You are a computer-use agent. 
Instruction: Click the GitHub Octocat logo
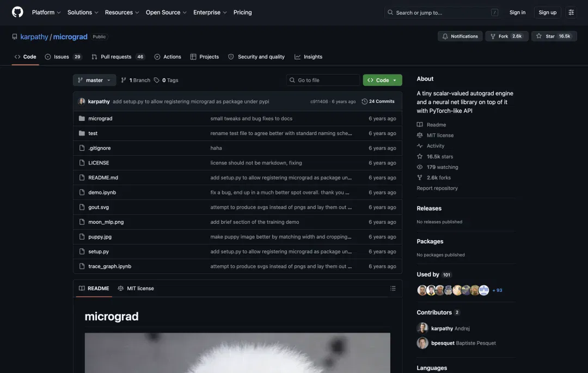(x=17, y=12)
